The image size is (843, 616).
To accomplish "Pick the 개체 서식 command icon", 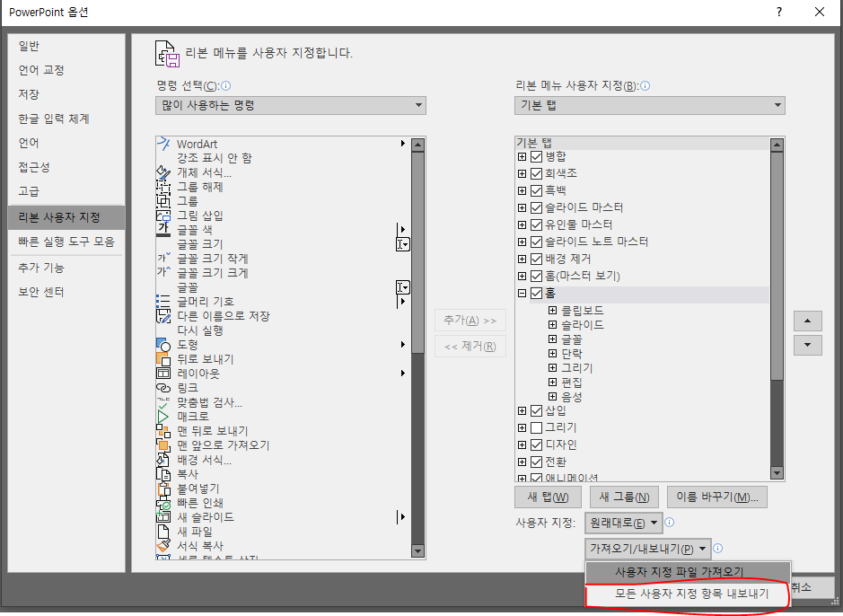I will point(163,172).
